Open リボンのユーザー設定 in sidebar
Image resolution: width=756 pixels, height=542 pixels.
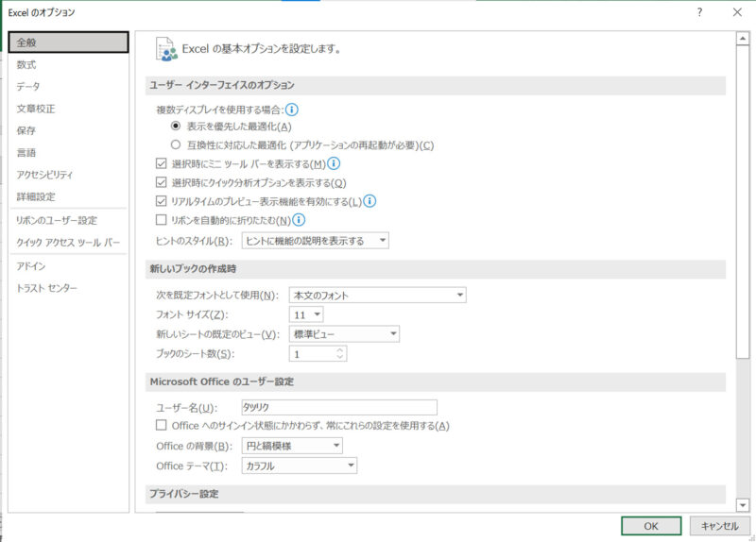click(x=68, y=220)
